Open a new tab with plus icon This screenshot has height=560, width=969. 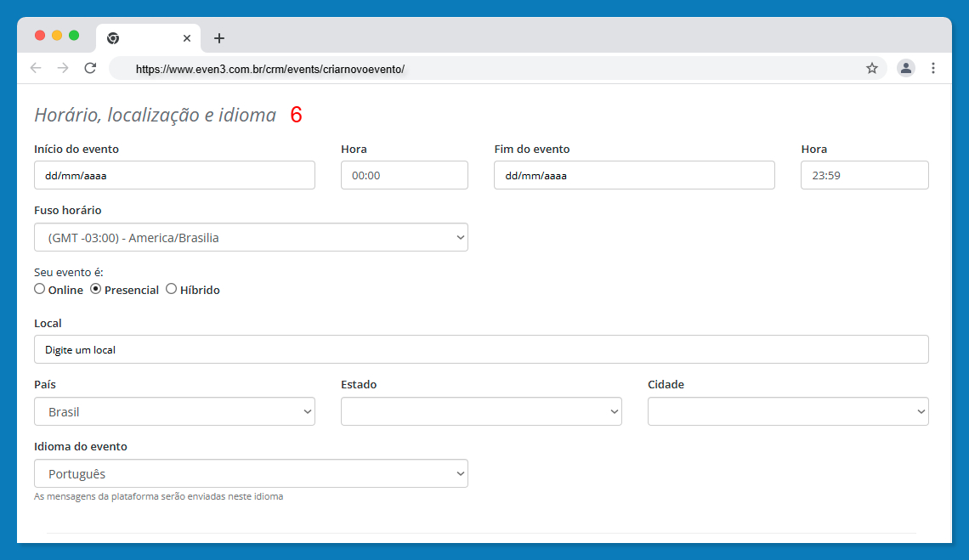pyautogui.click(x=219, y=38)
